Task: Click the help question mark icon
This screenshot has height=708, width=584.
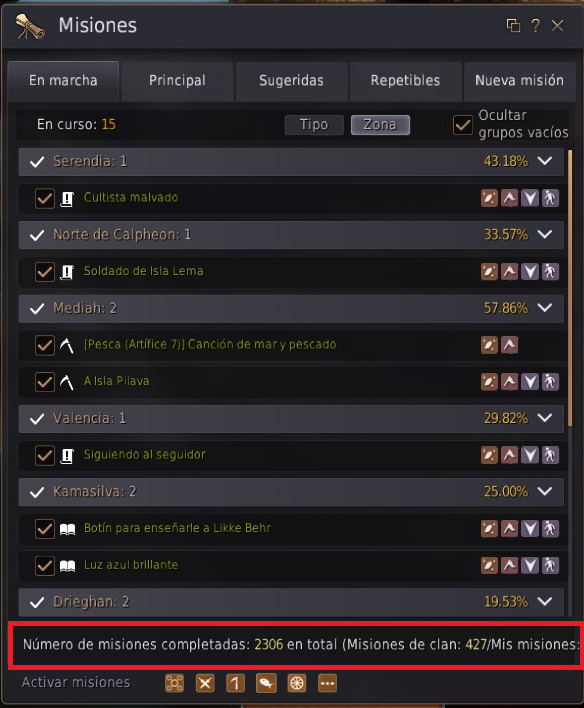Action: [x=535, y=26]
